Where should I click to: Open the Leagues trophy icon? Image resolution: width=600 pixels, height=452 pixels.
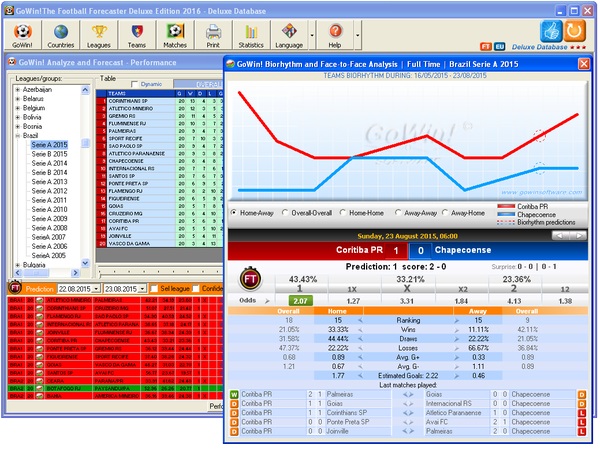[99, 35]
